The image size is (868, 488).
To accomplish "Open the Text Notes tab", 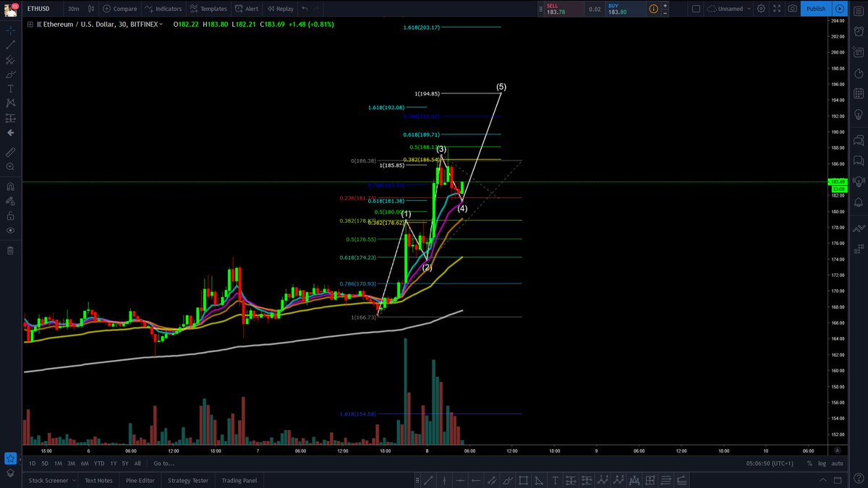I will click(99, 480).
